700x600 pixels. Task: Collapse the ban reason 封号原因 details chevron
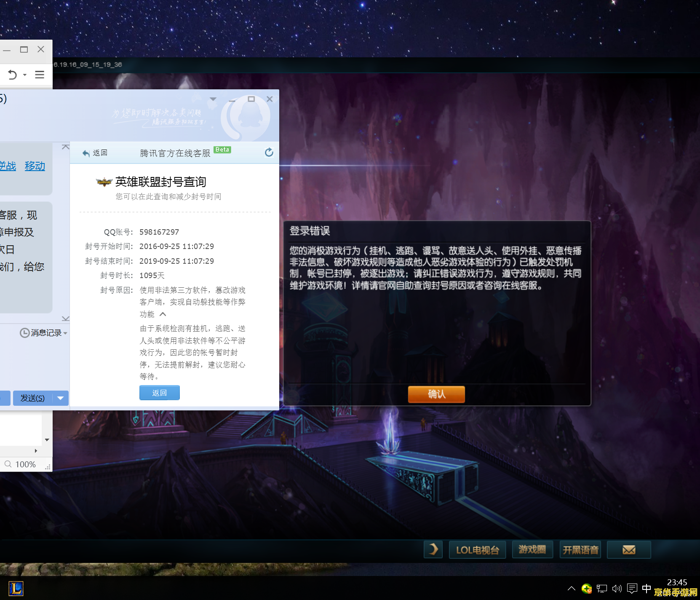pos(163,314)
